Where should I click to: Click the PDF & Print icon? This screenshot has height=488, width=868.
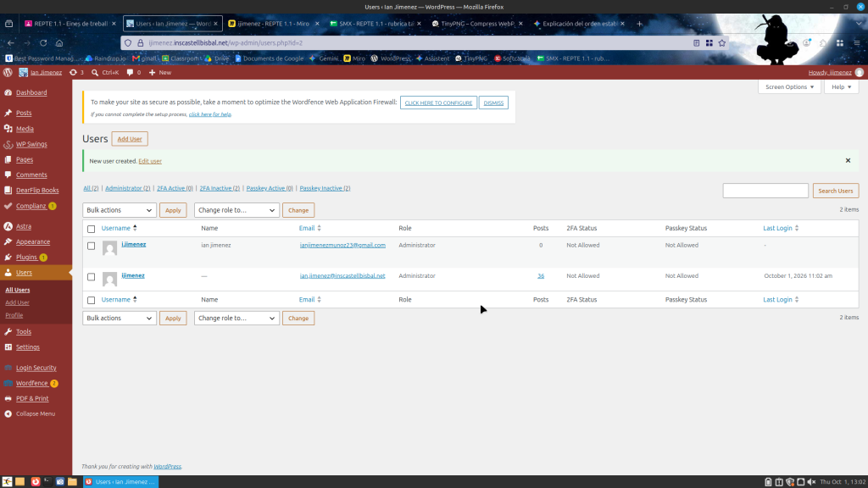[x=8, y=398]
